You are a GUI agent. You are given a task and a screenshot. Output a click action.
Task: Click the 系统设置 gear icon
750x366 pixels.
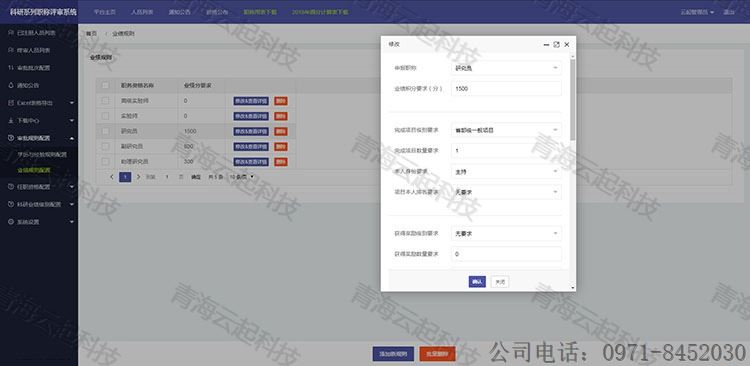coord(11,222)
